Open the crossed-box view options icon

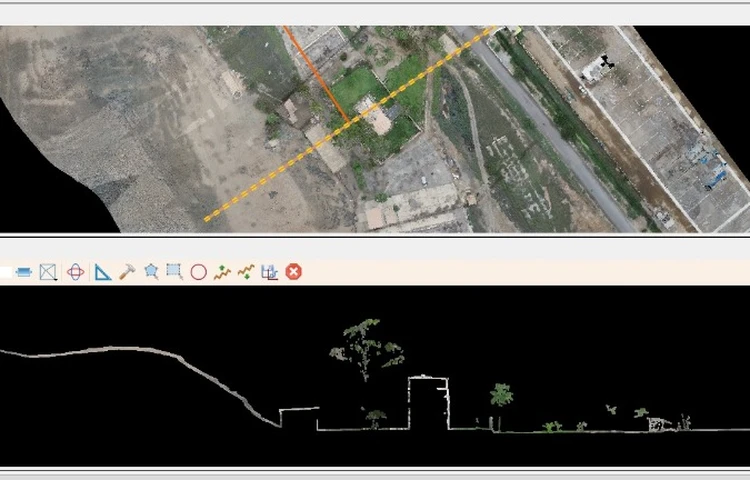tap(48, 272)
